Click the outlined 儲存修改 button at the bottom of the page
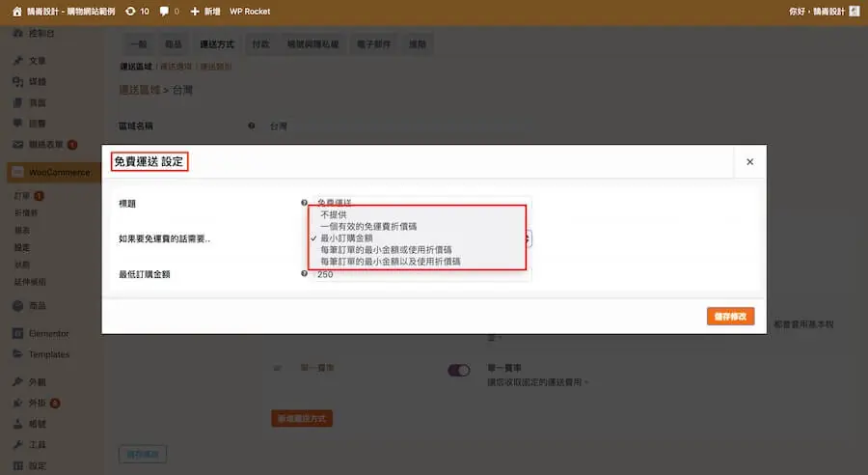 click(x=143, y=455)
